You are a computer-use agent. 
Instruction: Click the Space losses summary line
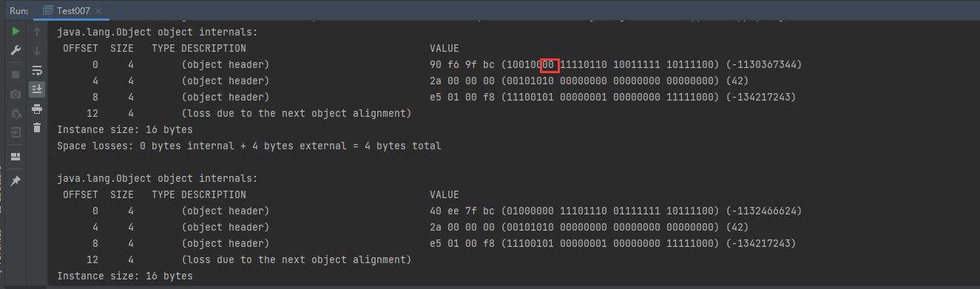(249, 146)
